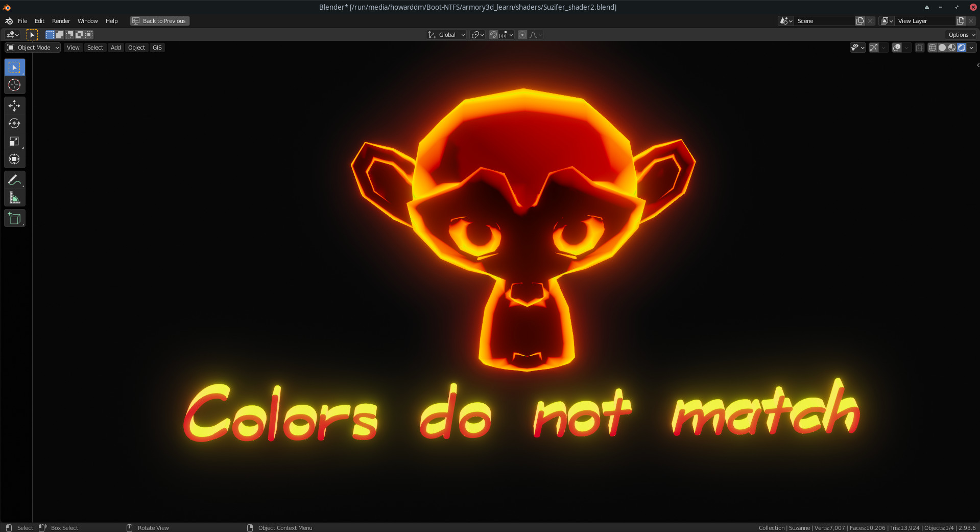Viewport: 980px width, 532px height.
Task: Select the Measure tool
Action: [14, 198]
